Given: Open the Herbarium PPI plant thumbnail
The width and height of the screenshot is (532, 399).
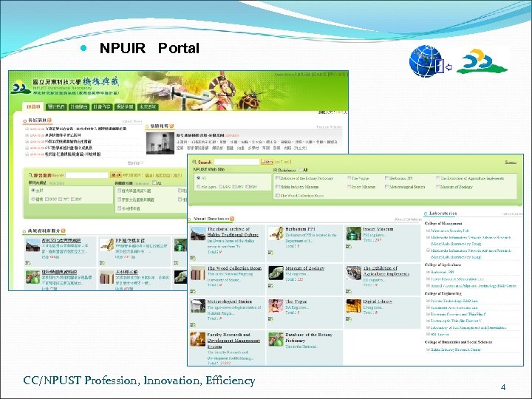Looking at the screenshot, I should 276,233.
